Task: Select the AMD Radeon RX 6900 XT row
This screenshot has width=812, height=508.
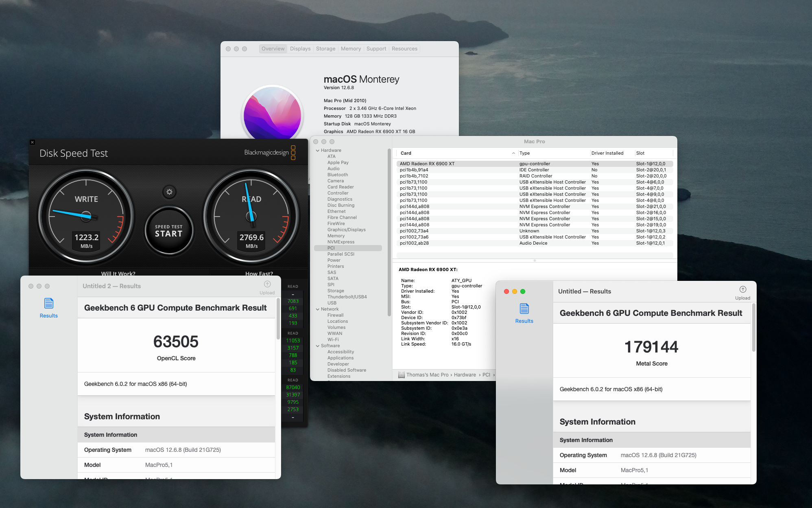Action: [x=535, y=164]
